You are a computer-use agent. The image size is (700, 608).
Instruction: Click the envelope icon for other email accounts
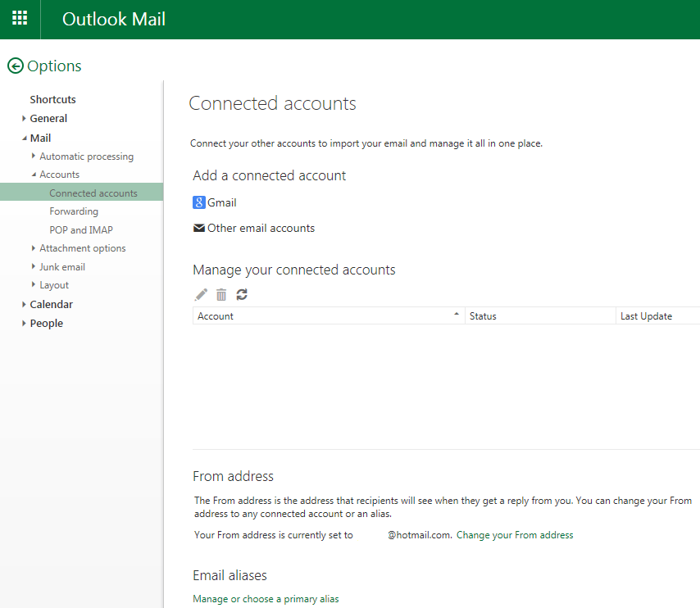tap(199, 228)
